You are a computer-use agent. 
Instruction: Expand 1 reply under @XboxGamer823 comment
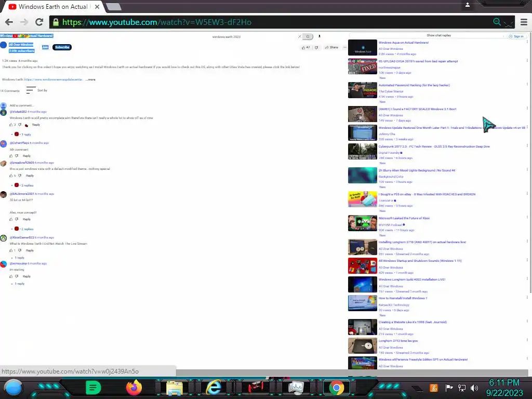pos(19,258)
